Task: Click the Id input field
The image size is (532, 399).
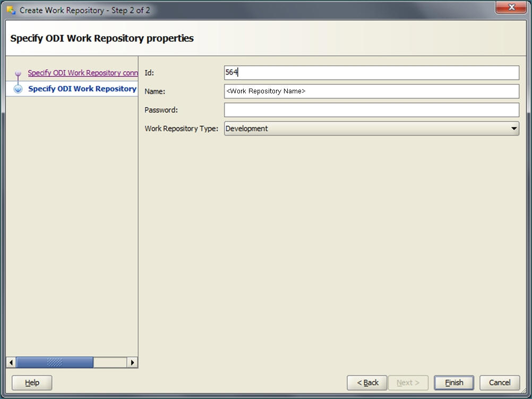Action: [x=372, y=73]
